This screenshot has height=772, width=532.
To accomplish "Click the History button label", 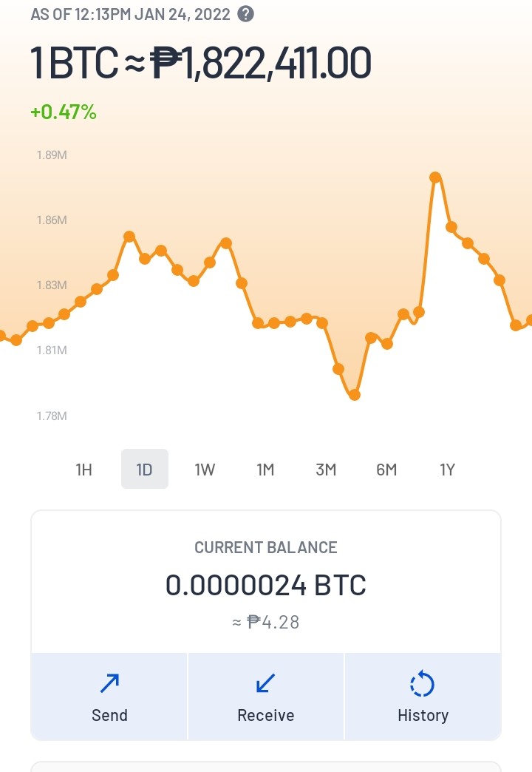I will tap(423, 715).
